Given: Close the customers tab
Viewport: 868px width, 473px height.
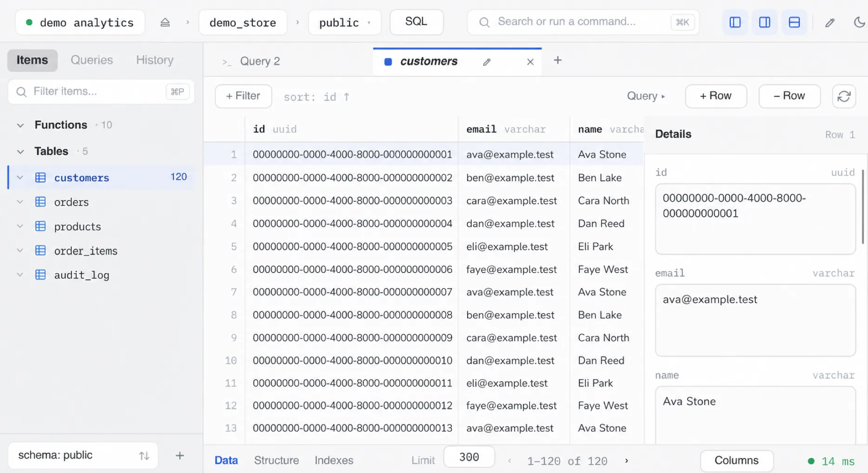Looking at the screenshot, I should click(530, 62).
